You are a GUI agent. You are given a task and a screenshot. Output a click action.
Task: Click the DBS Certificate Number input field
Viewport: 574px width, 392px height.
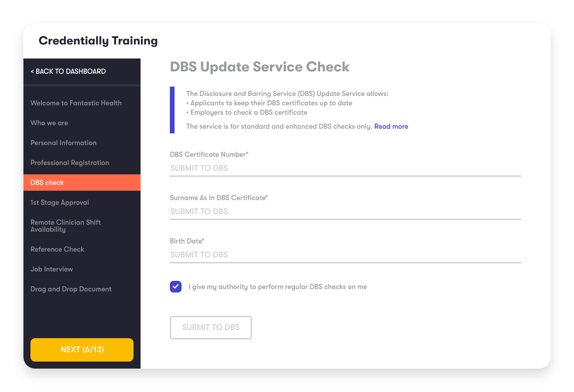pyautogui.click(x=345, y=168)
